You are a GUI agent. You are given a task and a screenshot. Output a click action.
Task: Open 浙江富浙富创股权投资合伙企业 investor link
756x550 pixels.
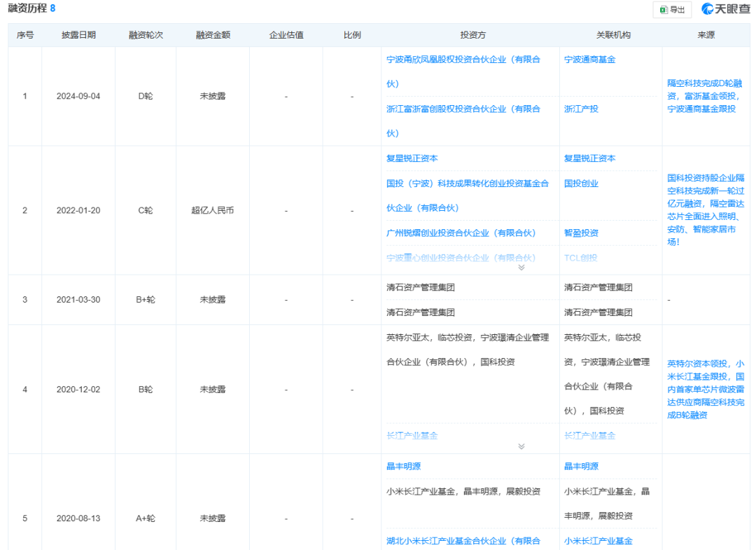point(463,121)
